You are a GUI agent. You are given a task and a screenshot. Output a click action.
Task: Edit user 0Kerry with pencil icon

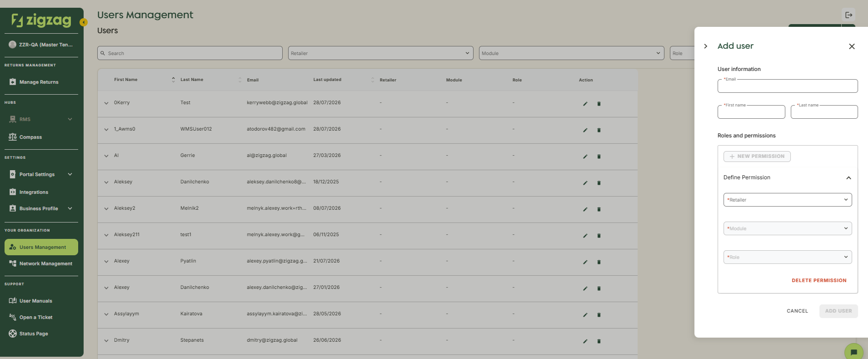pos(585,104)
